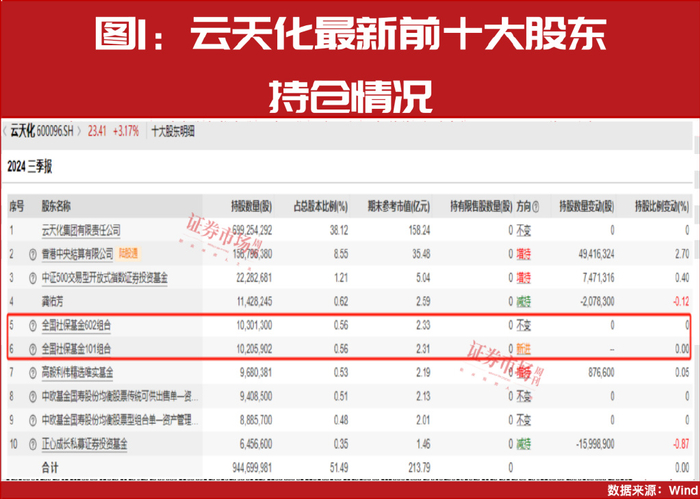Click the 云天化 600096.SH stock title
Image resolution: width=700 pixels, height=499 pixels.
(x=42, y=132)
